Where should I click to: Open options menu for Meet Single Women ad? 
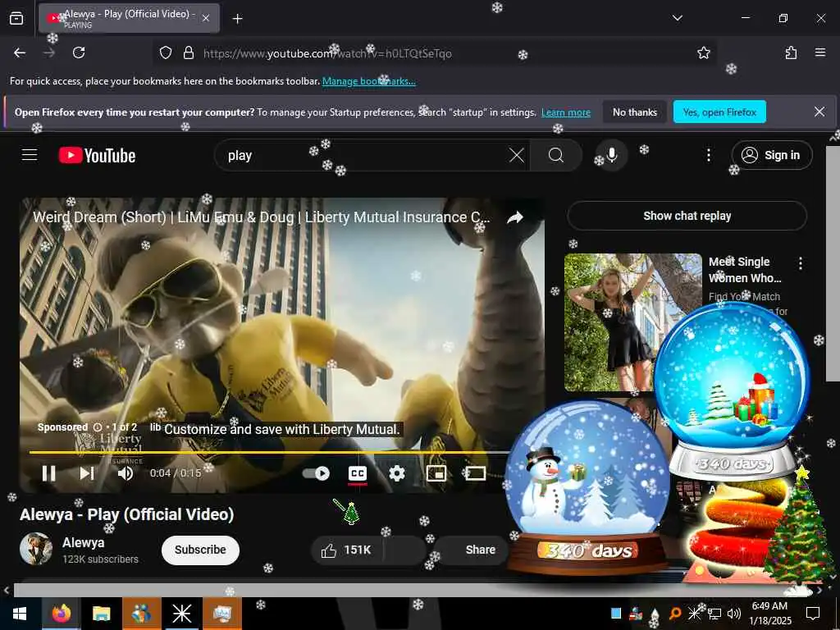point(801,263)
